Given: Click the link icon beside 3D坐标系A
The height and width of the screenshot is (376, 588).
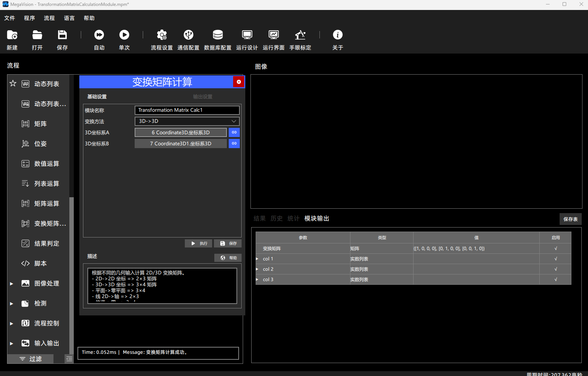Looking at the screenshot, I should click(234, 132).
